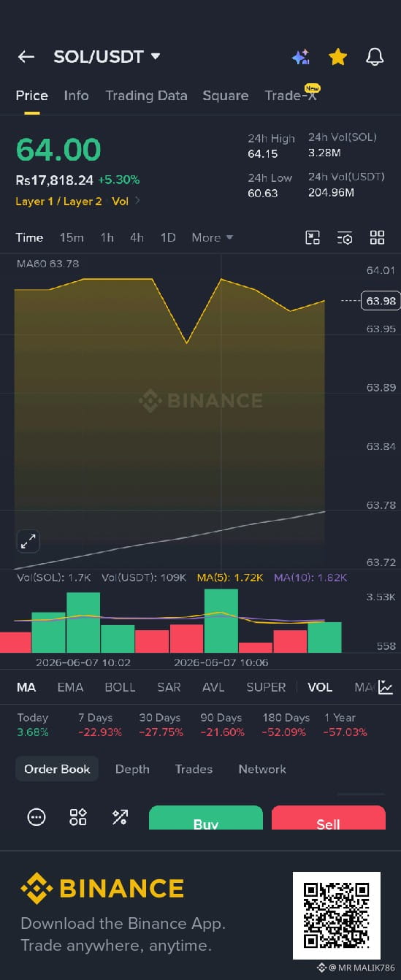Image resolution: width=401 pixels, height=980 pixels.
Task: Click the 1 Year -57.03% performance
Action: [x=345, y=725]
